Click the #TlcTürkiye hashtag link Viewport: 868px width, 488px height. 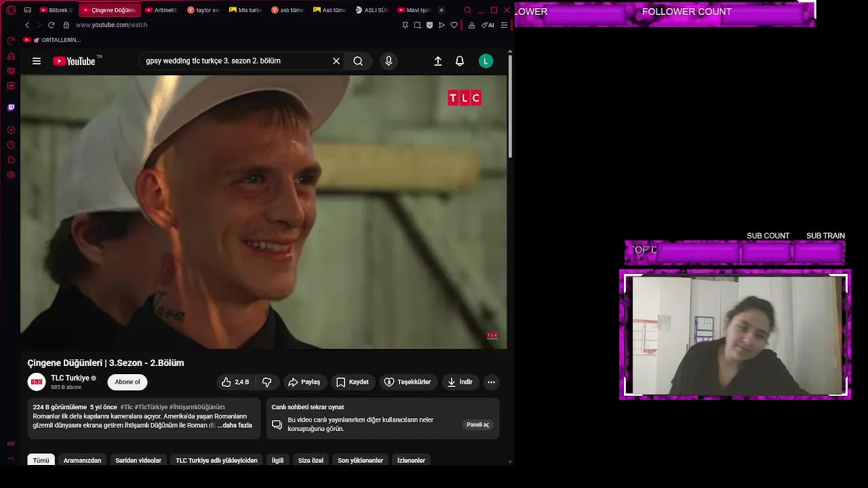(151, 407)
